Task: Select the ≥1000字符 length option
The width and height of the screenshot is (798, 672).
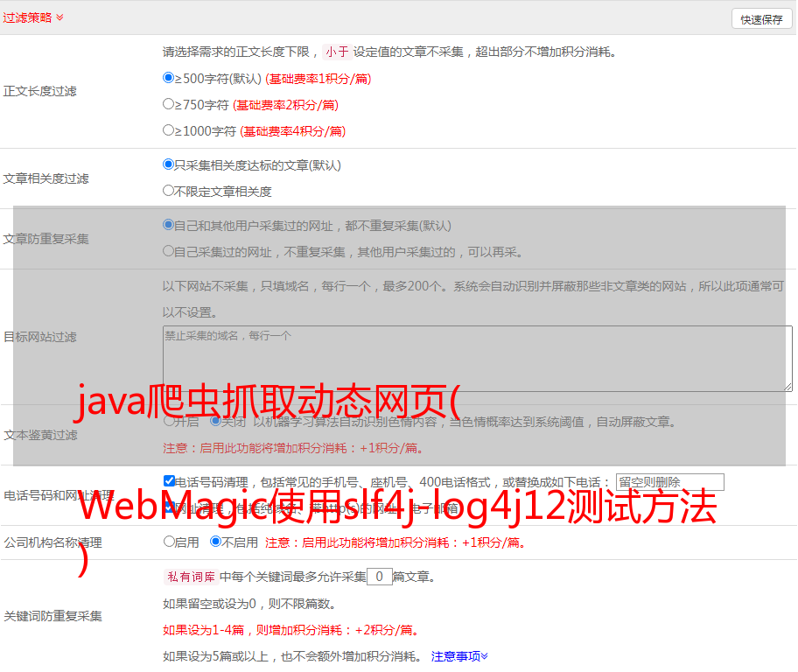Action: [169, 129]
